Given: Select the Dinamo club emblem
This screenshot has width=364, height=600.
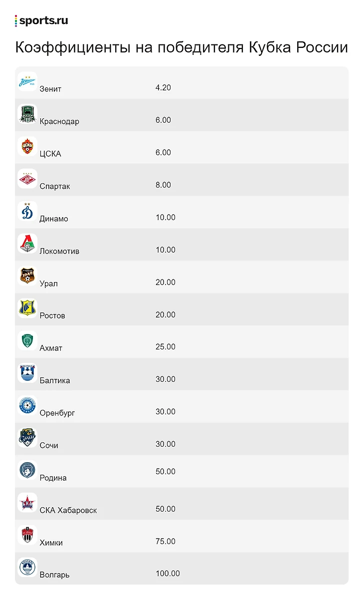Looking at the screenshot, I should [x=27, y=211].
